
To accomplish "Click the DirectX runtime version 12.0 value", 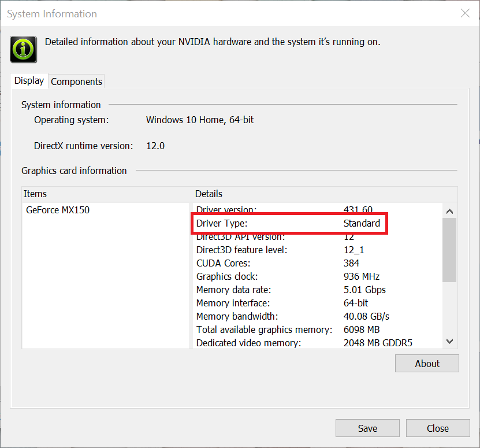I will 155,146.
